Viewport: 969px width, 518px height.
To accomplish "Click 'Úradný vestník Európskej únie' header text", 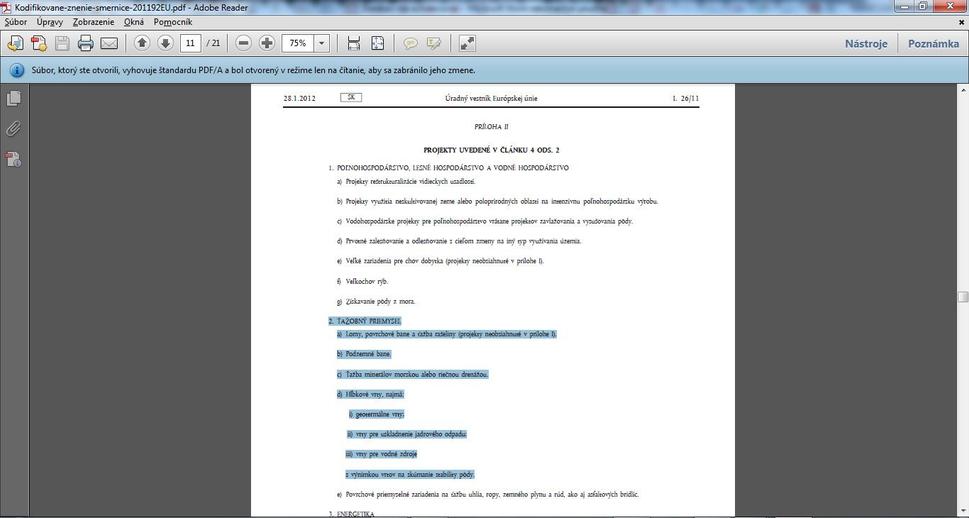I will pos(491,98).
